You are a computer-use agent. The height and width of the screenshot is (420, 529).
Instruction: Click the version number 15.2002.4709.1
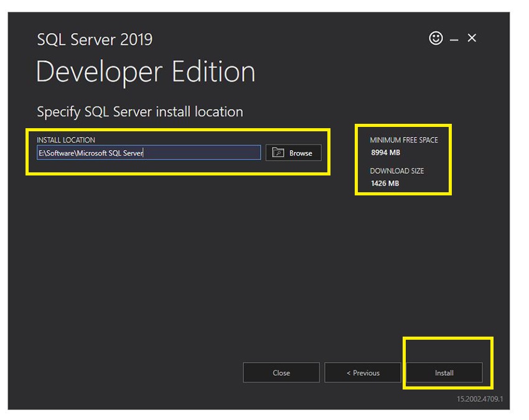click(x=480, y=399)
